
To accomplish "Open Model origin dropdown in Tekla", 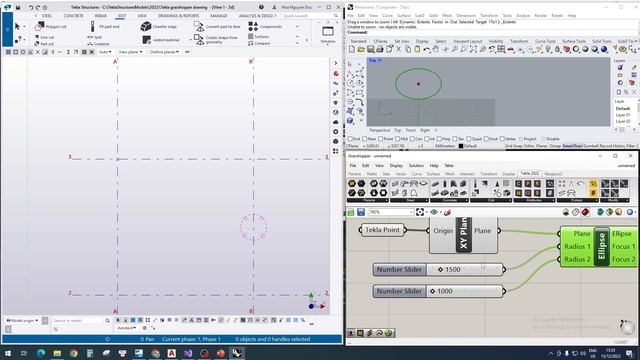I will pos(22,320).
